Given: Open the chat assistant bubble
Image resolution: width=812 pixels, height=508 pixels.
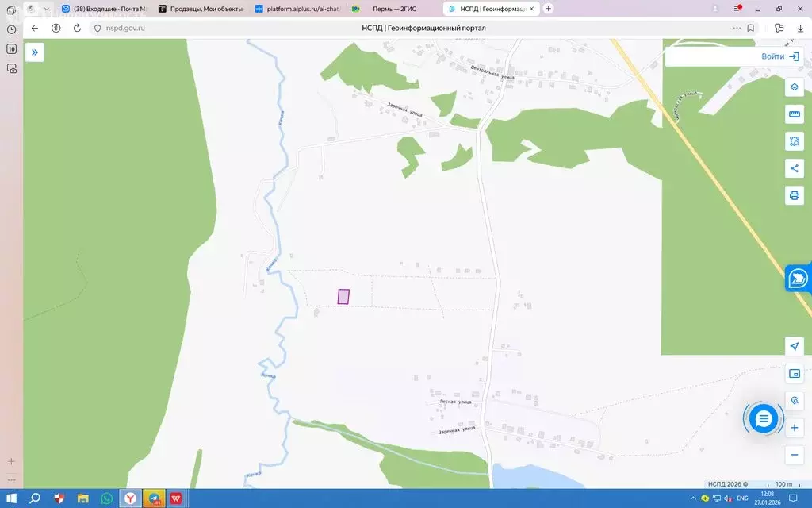Looking at the screenshot, I should point(763,418).
